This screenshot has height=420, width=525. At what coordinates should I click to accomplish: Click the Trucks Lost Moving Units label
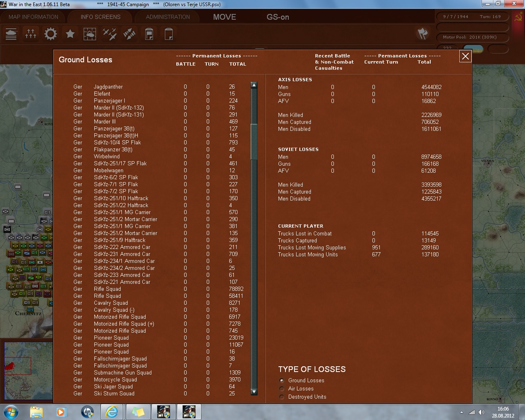308,254
